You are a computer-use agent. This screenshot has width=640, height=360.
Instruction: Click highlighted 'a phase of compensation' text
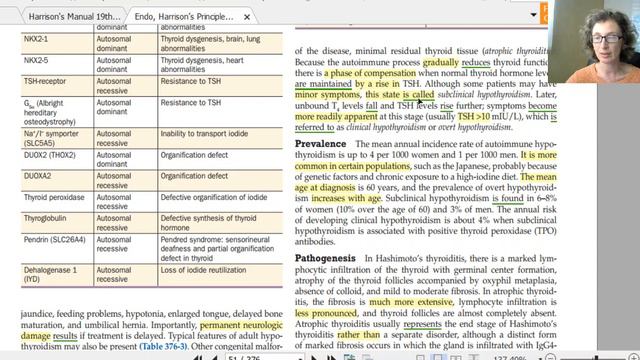[x=370, y=73]
